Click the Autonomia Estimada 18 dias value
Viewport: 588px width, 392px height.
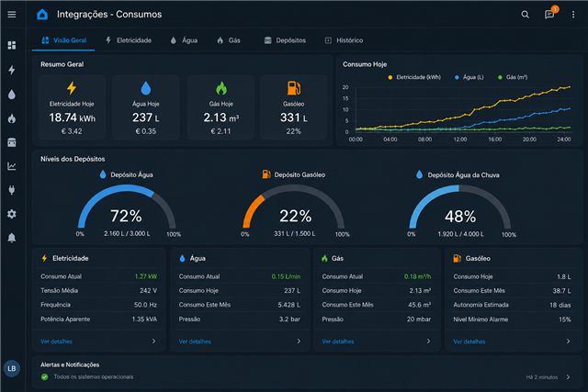[x=560, y=305]
